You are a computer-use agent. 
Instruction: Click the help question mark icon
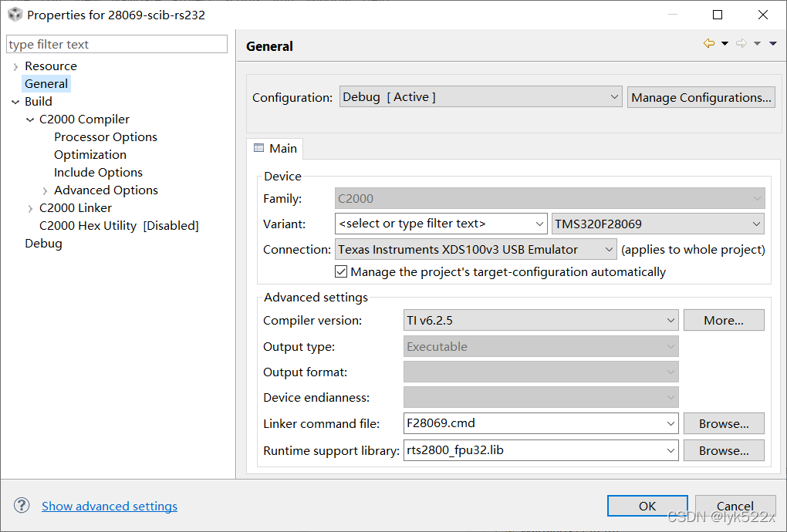click(x=21, y=505)
